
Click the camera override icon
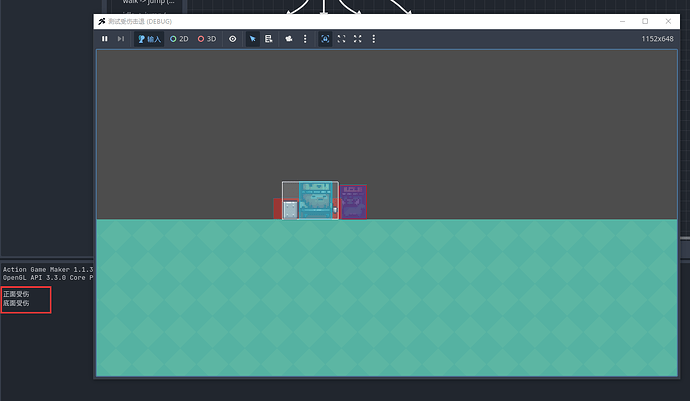pyautogui.click(x=289, y=39)
